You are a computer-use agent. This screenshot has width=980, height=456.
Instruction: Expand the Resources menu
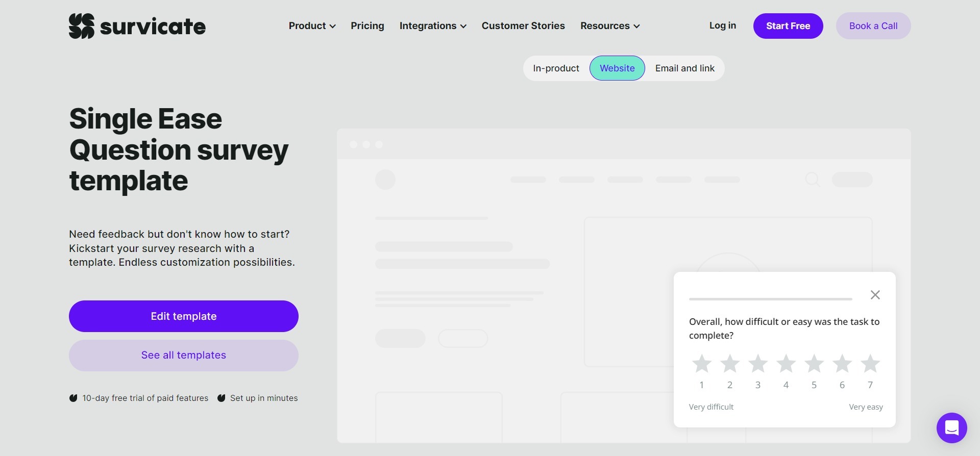[610, 26]
